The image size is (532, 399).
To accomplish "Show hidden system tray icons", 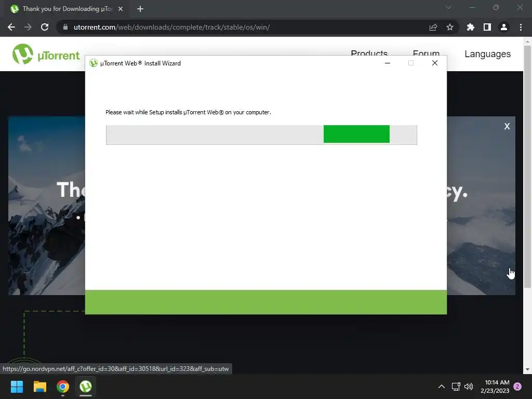I will pyautogui.click(x=442, y=387).
